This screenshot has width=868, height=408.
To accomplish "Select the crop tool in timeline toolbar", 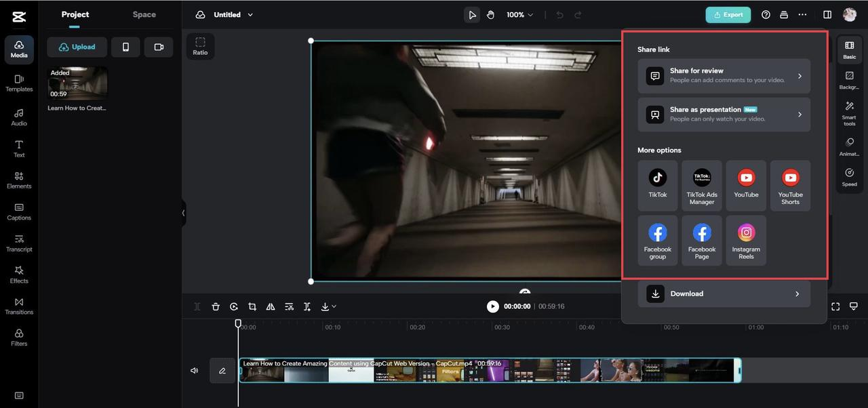I will tap(252, 306).
